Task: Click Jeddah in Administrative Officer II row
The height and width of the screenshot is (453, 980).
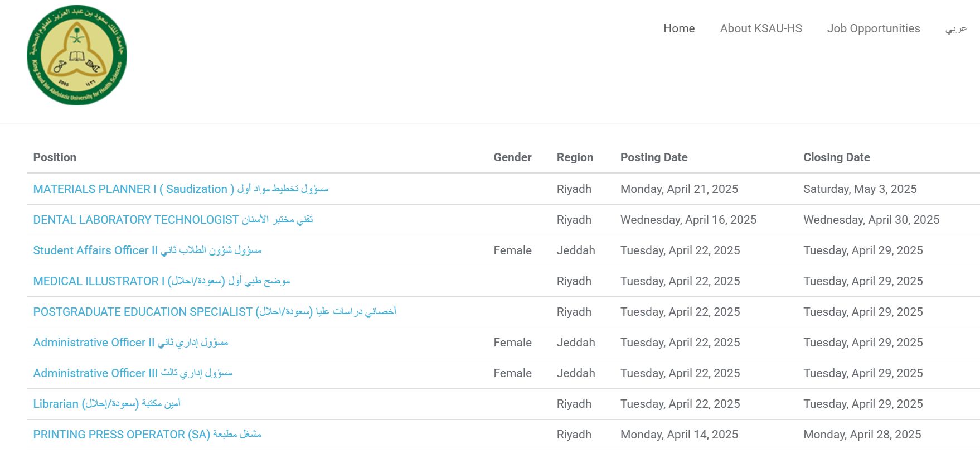Action: pos(576,343)
